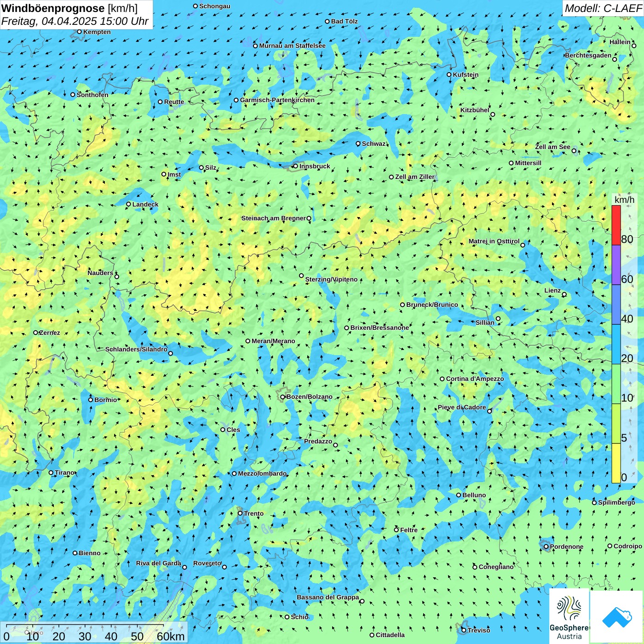Click the 'km/h' legend unit label
This screenshot has height=644, width=644.
click(x=624, y=199)
